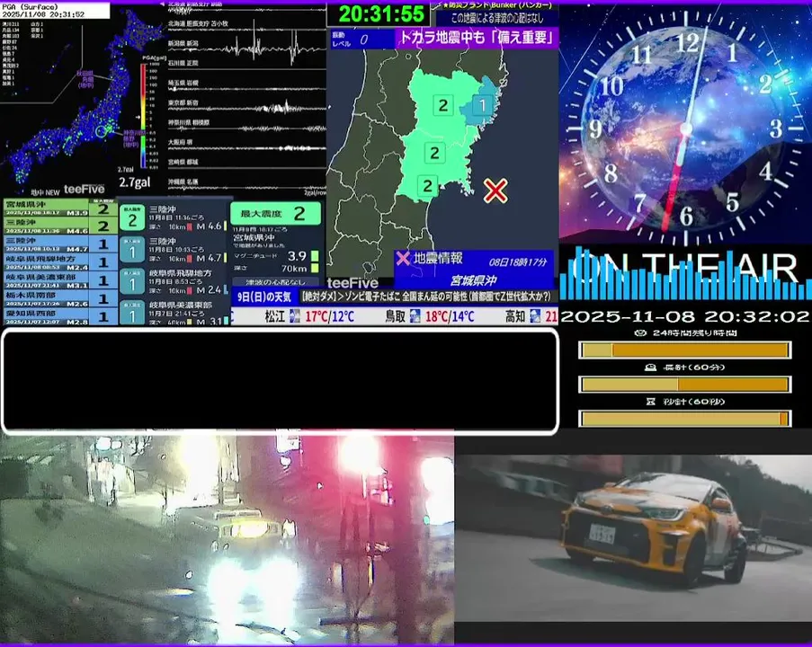Click the 最大震度 2 green banner
The image size is (812, 647).
pyautogui.click(x=275, y=213)
